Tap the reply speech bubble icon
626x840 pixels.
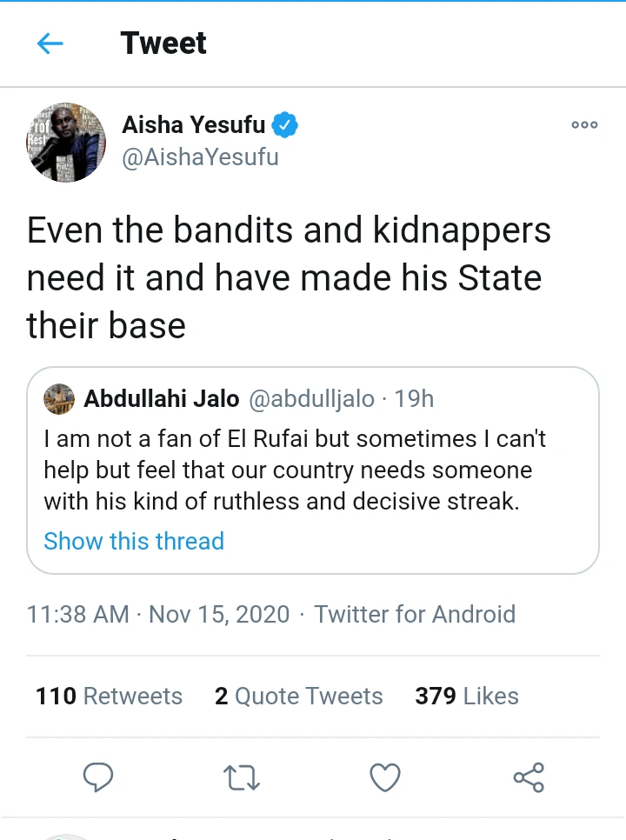[98, 777]
